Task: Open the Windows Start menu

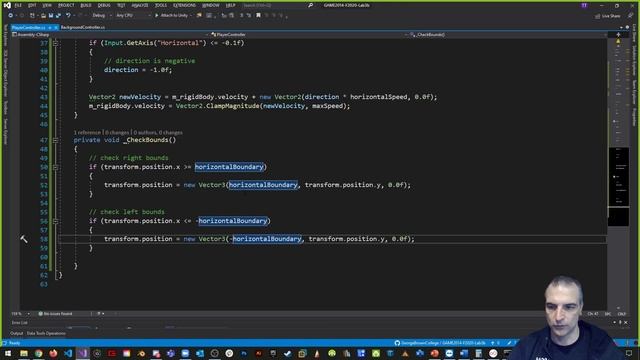Action: click(8, 353)
